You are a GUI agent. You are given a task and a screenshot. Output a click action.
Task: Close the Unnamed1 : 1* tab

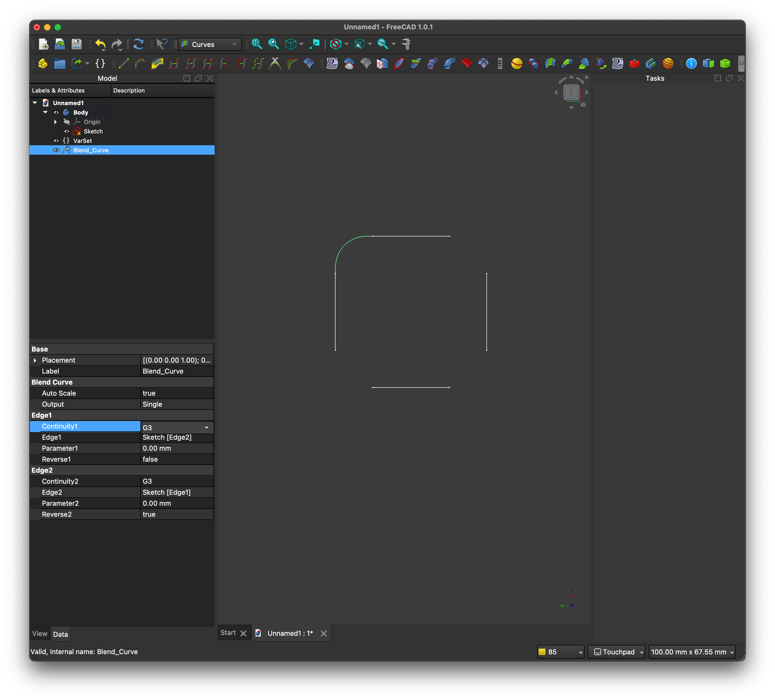click(x=324, y=633)
